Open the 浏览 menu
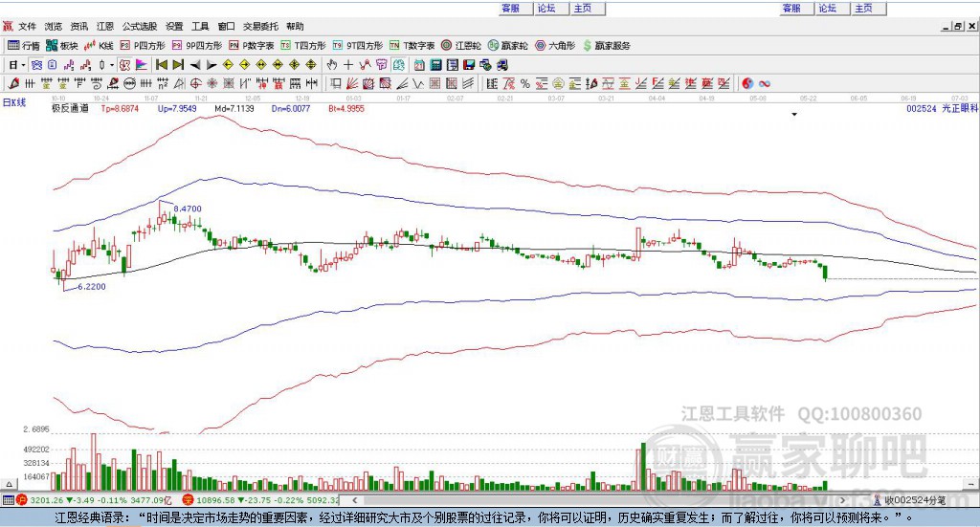Image resolution: width=980 pixels, height=527 pixels. pos(54,26)
